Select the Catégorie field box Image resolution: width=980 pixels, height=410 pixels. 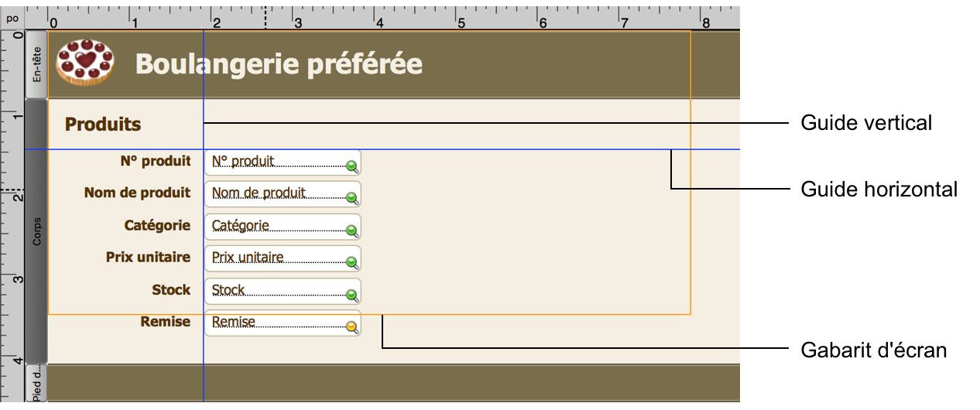(279, 227)
